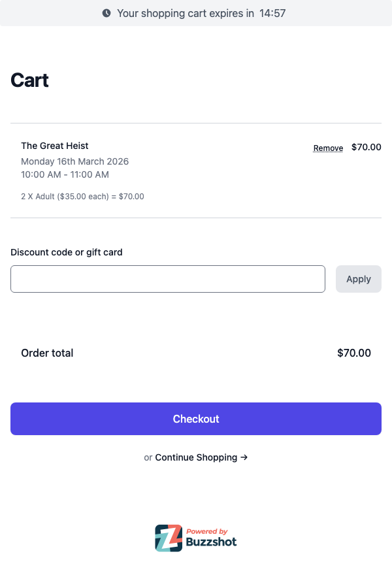Click the booking date Monday 16th March 2026

(74, 161)
